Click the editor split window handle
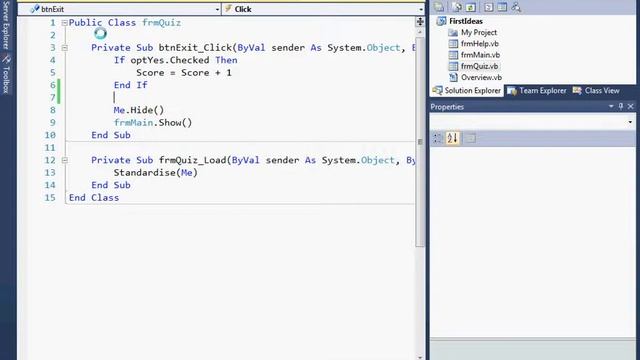Screen dimensions: 640x360 click(x=420, y=22)
